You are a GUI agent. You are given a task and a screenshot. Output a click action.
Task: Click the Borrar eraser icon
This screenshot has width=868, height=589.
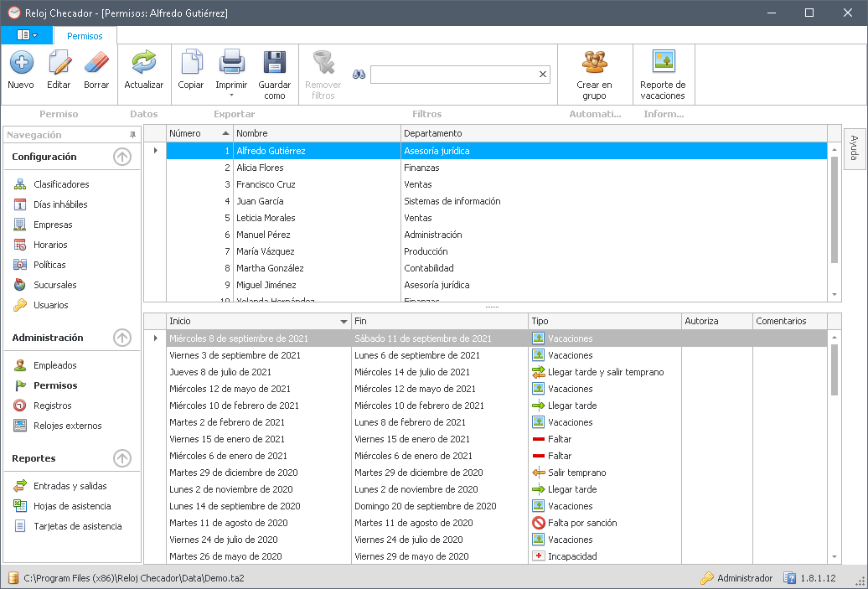(x=96, y=63)
